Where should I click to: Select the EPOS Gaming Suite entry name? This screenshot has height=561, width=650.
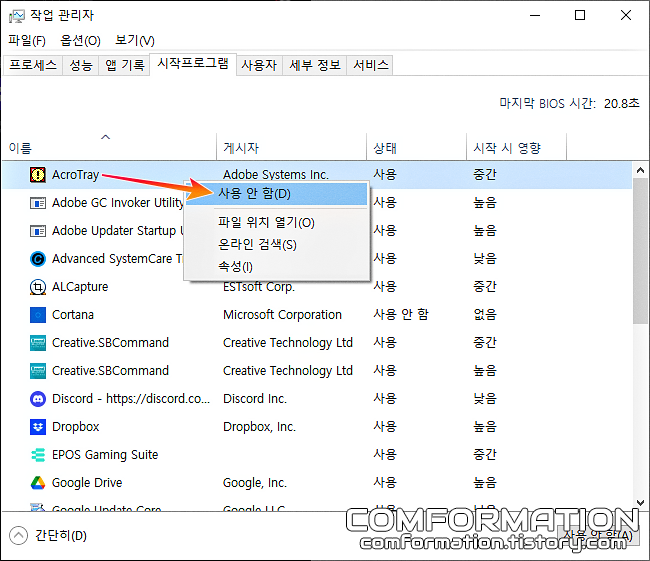tap(105, 455)
